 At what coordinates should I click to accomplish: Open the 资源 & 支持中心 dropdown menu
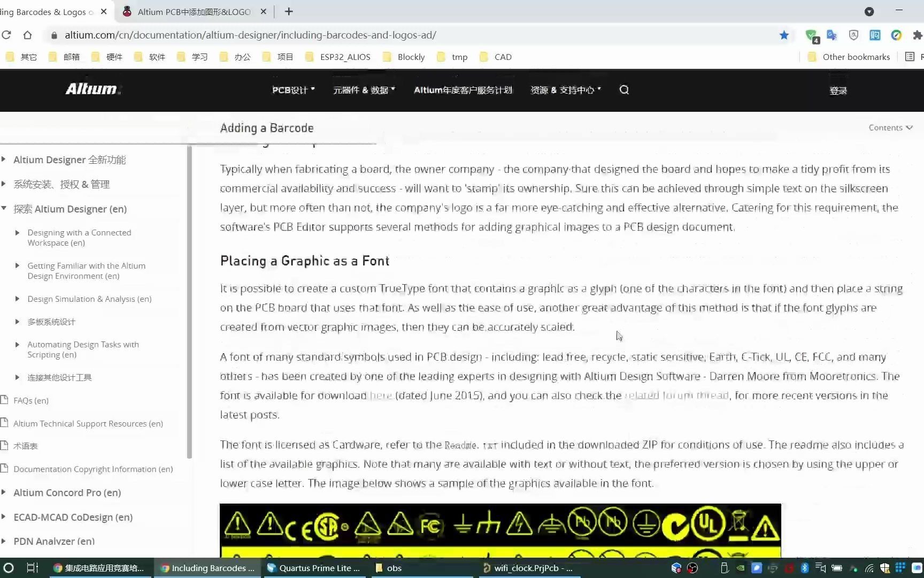pos(566,90)
